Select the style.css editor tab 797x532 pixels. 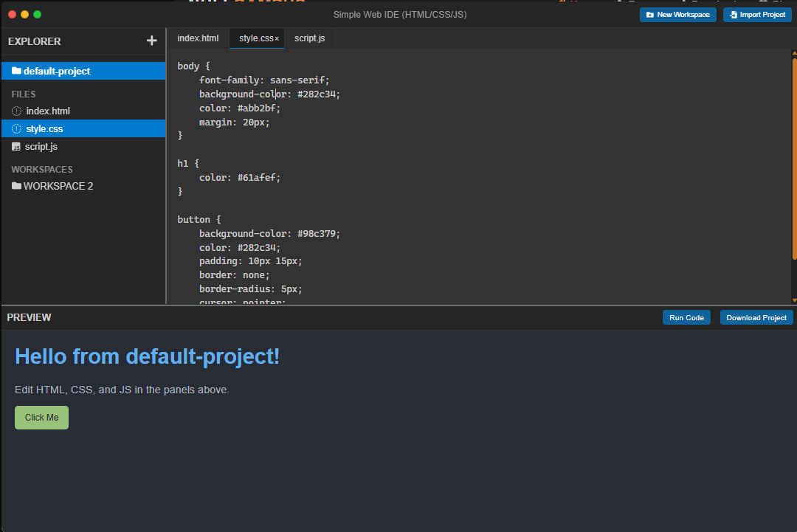pyautogui.click(x=256, y=38)
